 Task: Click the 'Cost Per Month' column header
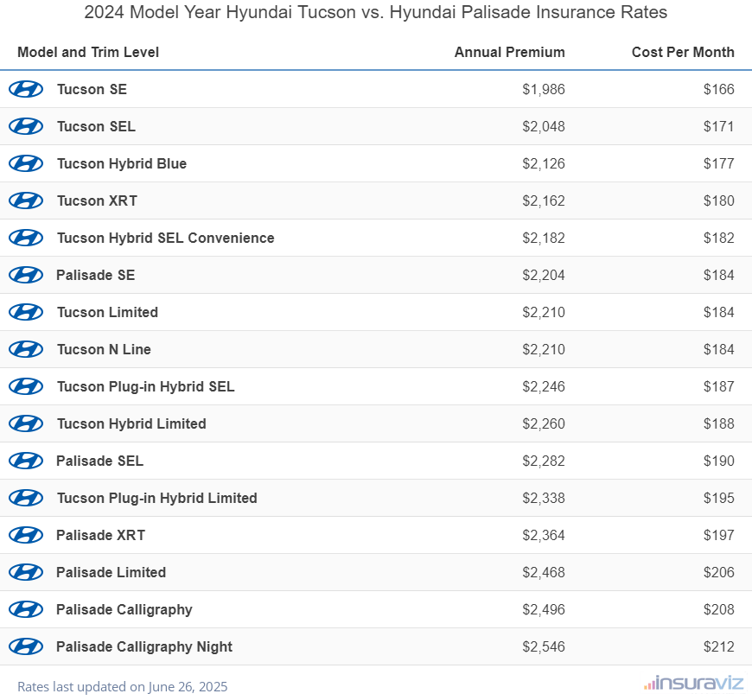683,52
